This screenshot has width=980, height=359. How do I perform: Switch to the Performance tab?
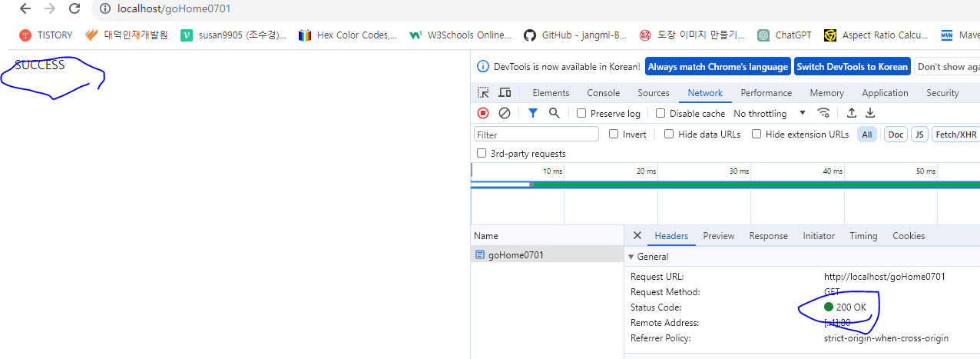[766, 93]
